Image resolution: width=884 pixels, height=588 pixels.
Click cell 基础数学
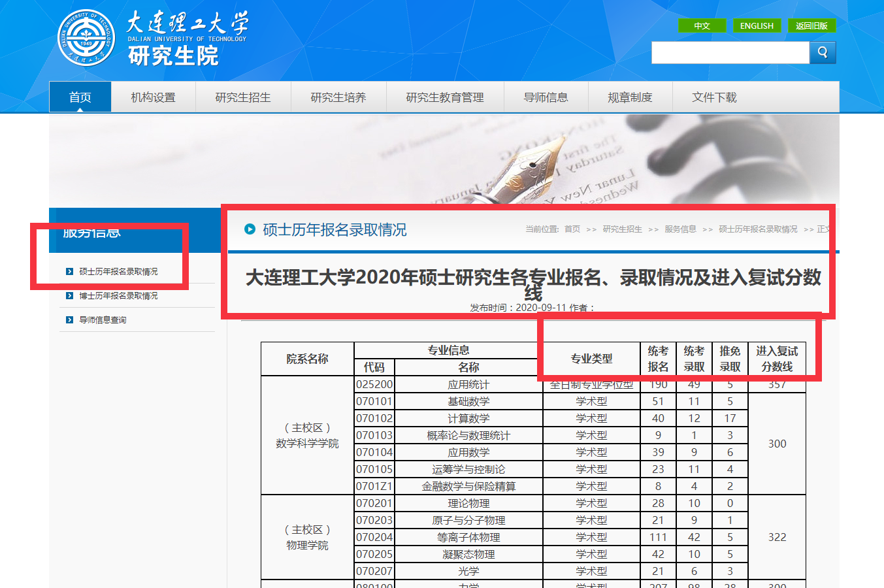[468, 401]
